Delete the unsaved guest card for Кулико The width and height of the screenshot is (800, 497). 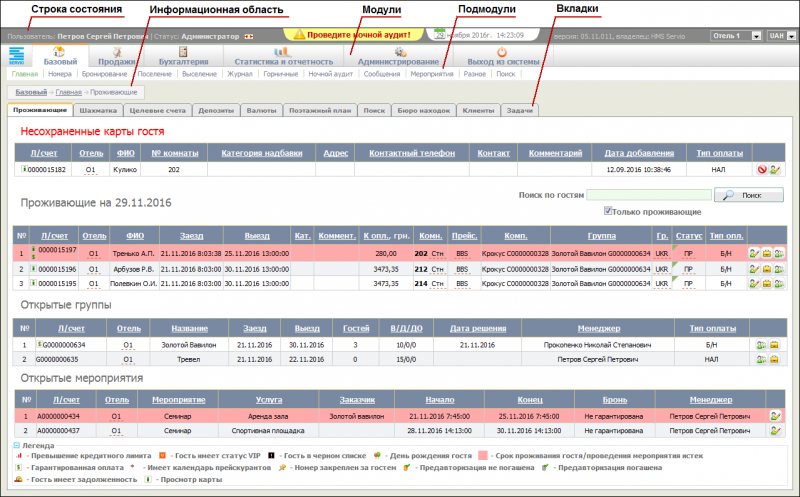(762, 171)
